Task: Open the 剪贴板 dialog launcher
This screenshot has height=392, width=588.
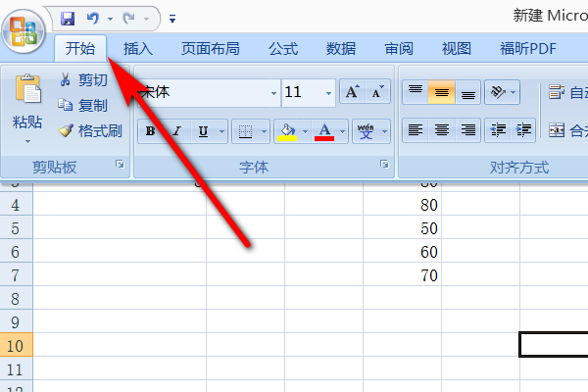Action: tap(120, 165)
